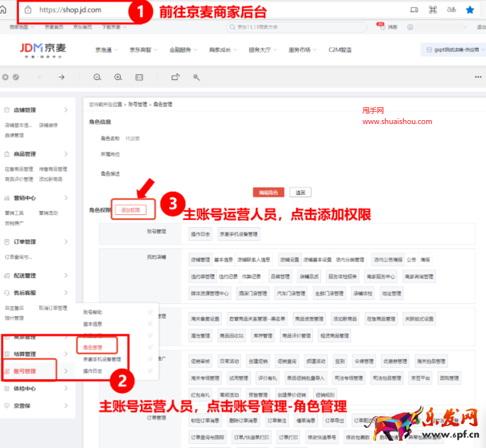Screen dimensions: 486x448
Task: Pin 账号帮助 using its pin icon
Action: pos(150,312)
